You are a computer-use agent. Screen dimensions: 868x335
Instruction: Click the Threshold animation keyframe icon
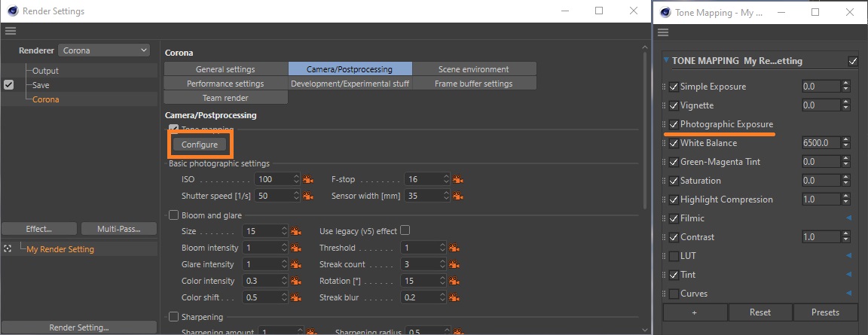coord(455,248)
